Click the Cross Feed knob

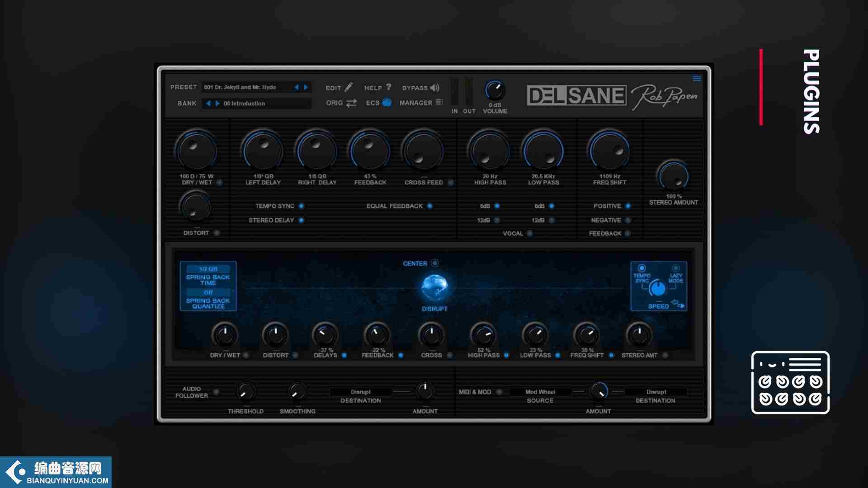(423, 151)
